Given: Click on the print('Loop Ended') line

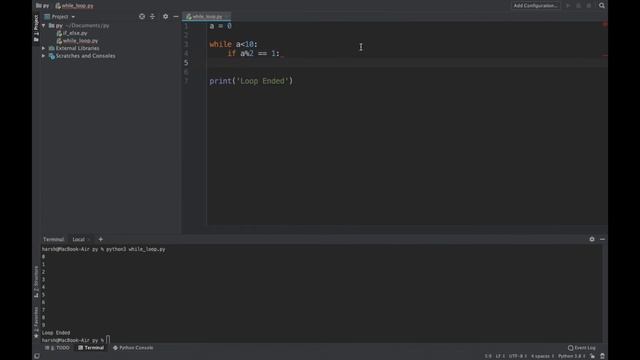Looking at the screenshot, I should [x=251, y=81].
